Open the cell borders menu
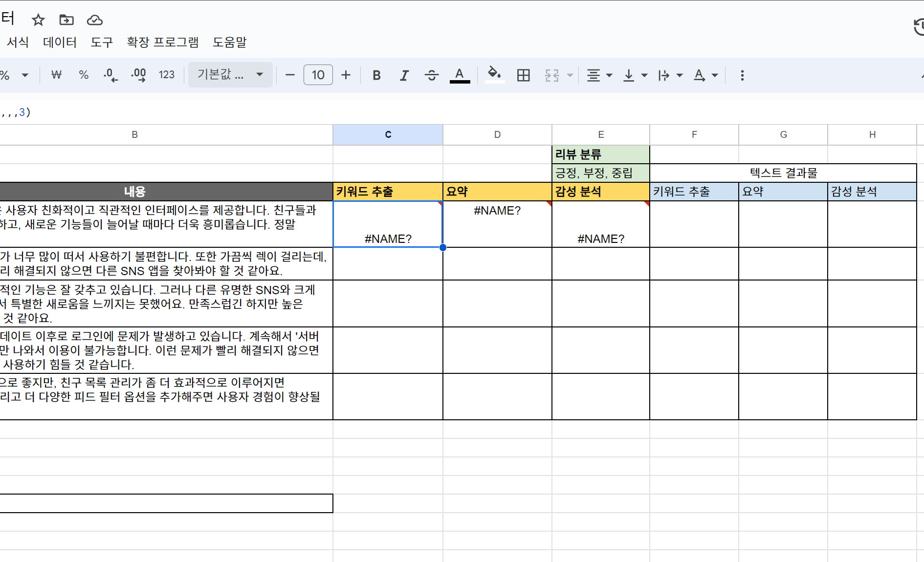Image resolution: width=924 pixels, height=562 pixels. (524, 75)
